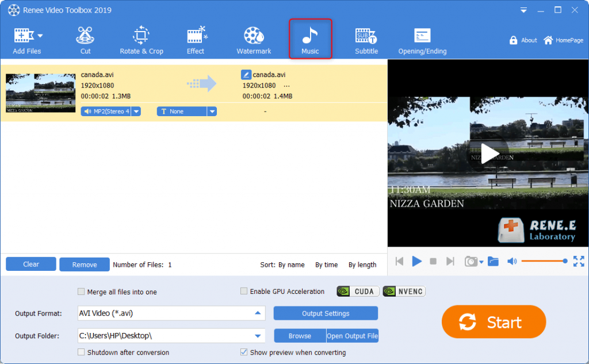Viewport: 589px width, 364px height.
Task: Take a snapshot with the camera icon
Action: (471, 261)
